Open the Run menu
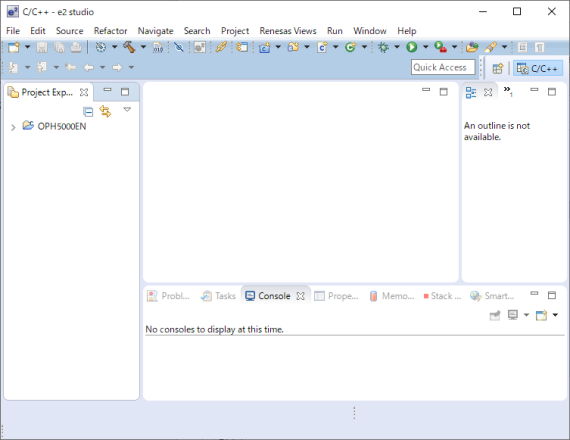Screen dimensions: 570x440 (335, 31)
